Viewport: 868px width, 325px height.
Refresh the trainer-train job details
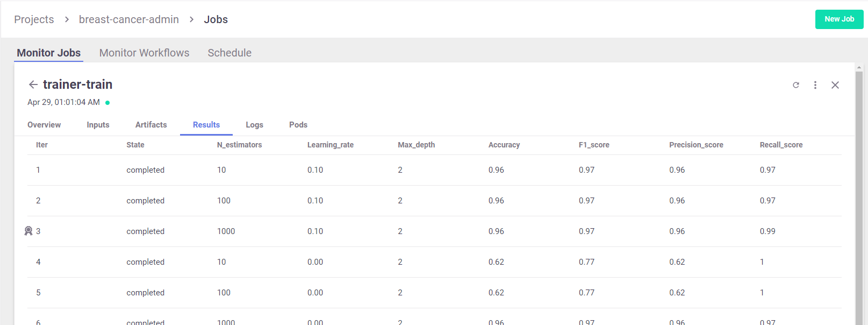click(x=796, y=85)
